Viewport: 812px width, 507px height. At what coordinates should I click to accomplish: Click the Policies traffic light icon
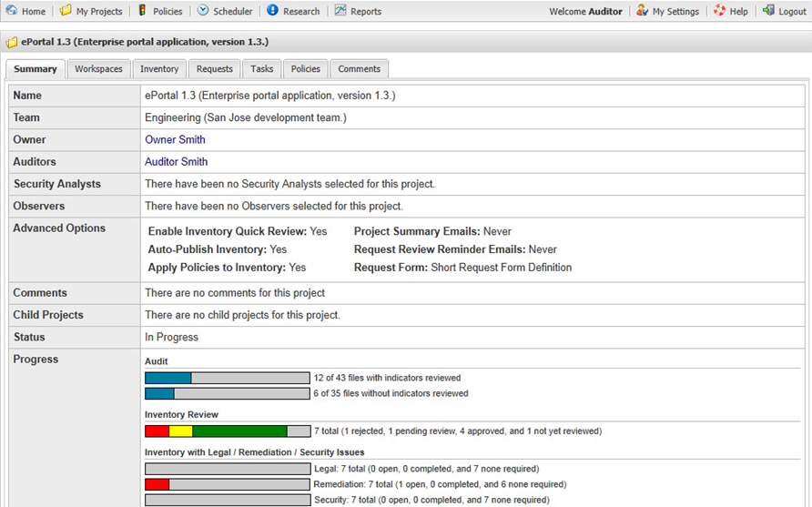[x=142, y=11]
